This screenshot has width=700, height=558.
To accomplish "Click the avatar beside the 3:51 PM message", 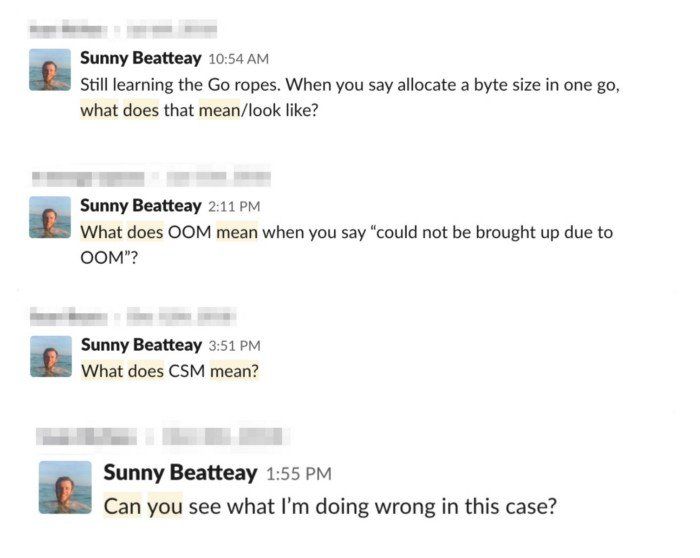I will point(50,356).
